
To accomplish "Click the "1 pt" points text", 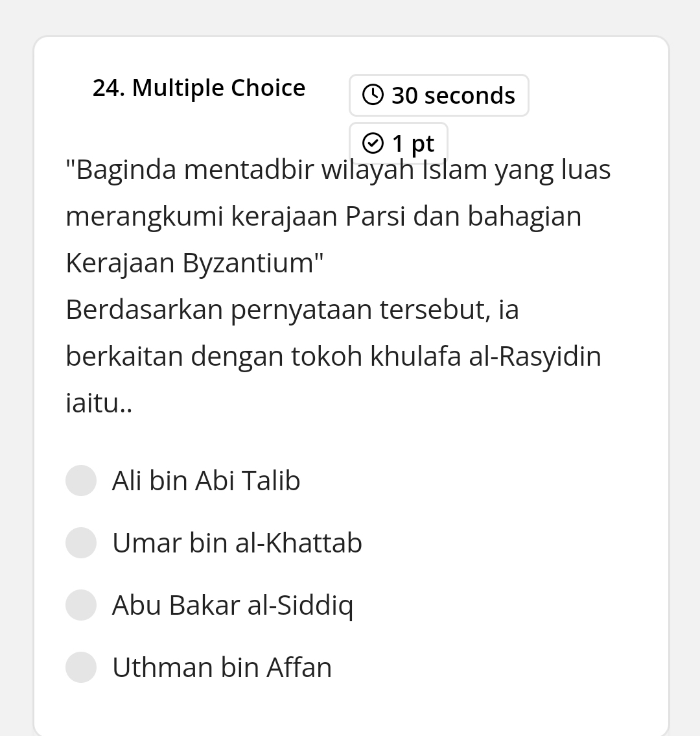I will click(413, 143).
